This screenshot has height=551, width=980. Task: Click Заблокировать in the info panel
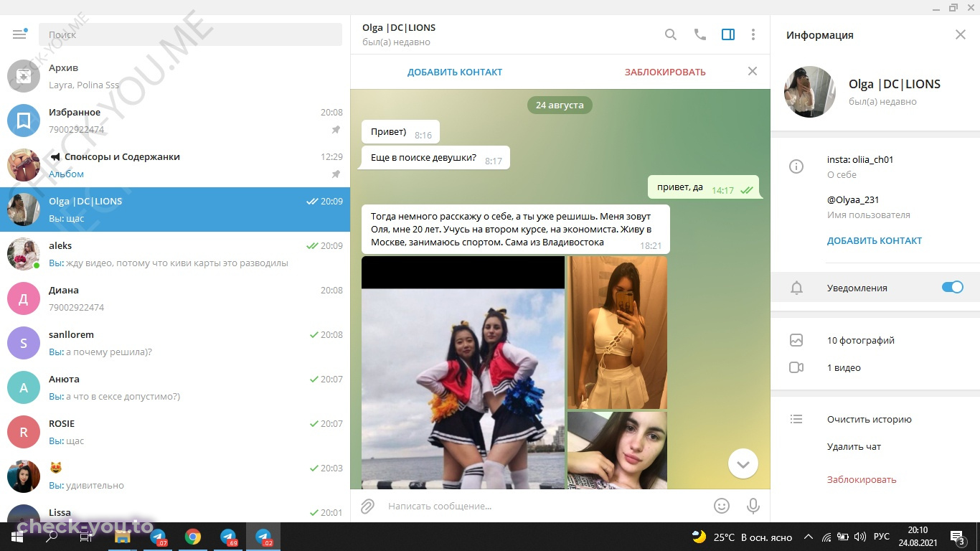[862, 479]
